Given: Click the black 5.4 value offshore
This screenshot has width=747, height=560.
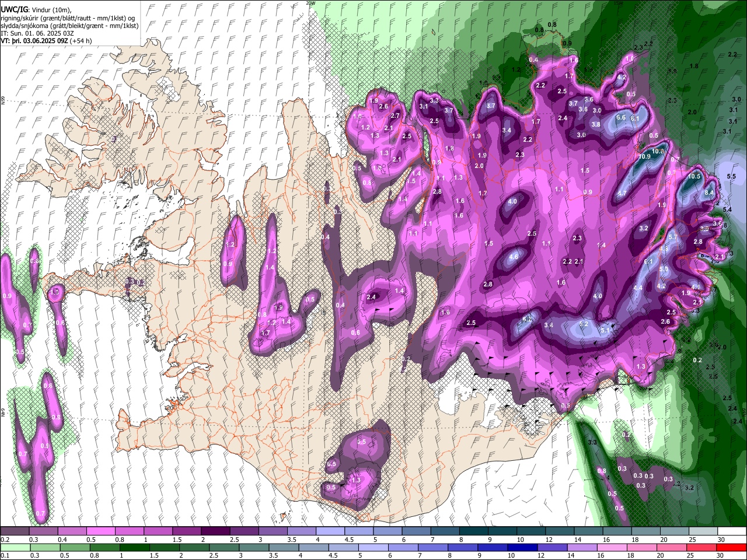Looking at the screenshot, I should click(x=727, y=209).
